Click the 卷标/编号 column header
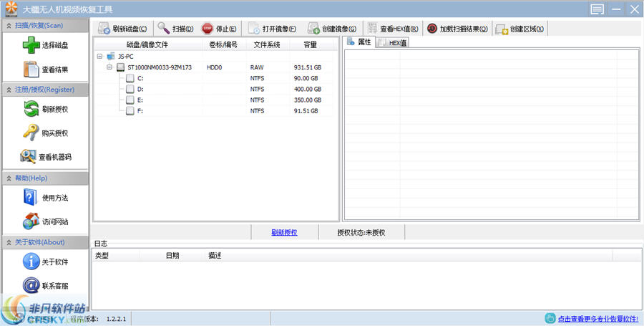This screenshot has height=326, width=644. click(223, 45)
